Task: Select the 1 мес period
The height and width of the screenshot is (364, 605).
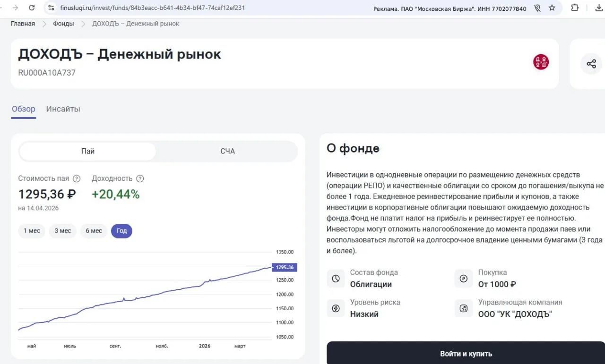Action: [32, 231]
